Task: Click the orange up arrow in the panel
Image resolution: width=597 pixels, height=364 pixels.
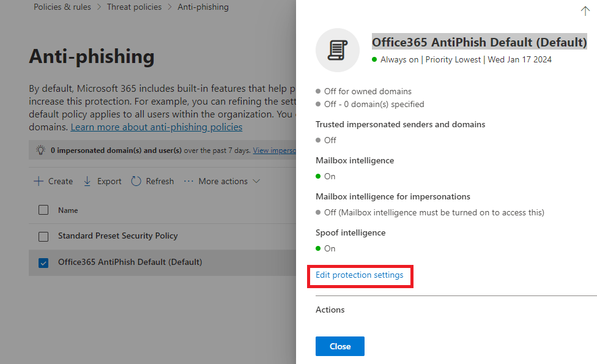Action: (x=584, y=11)
